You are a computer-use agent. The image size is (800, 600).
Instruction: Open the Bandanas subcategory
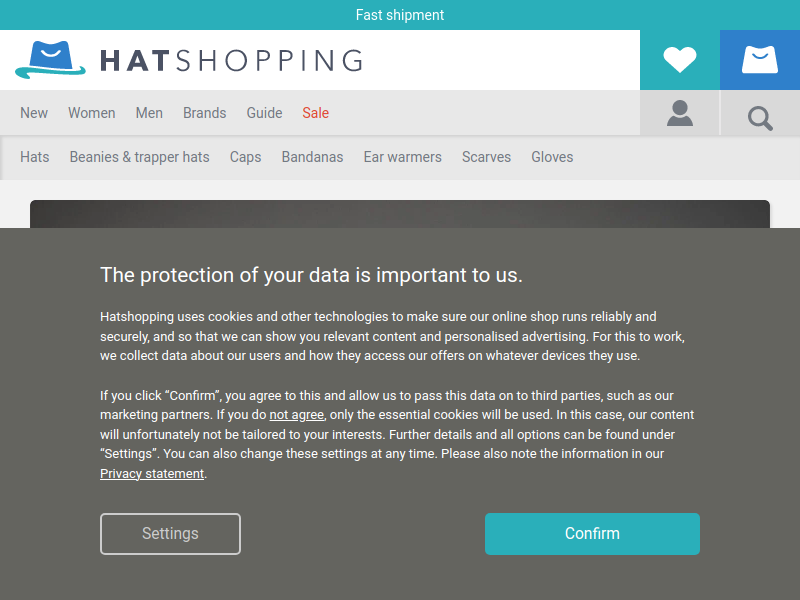(x=312, y=157)
